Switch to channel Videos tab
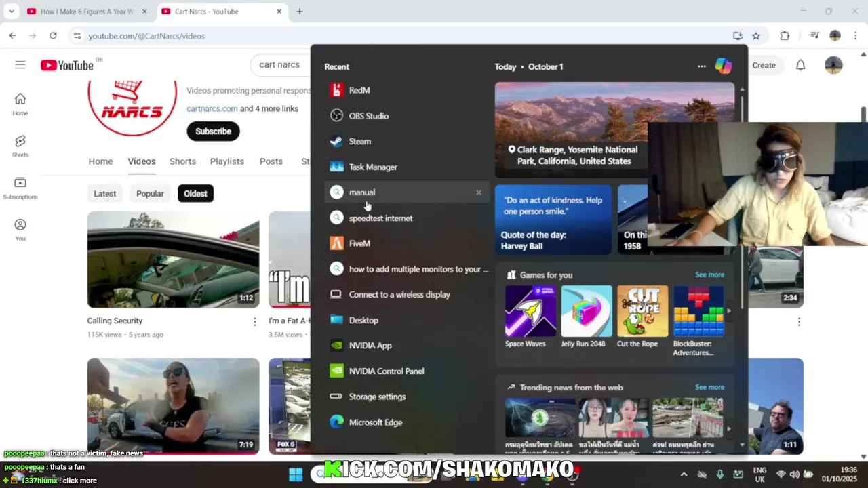 point(142,161)
